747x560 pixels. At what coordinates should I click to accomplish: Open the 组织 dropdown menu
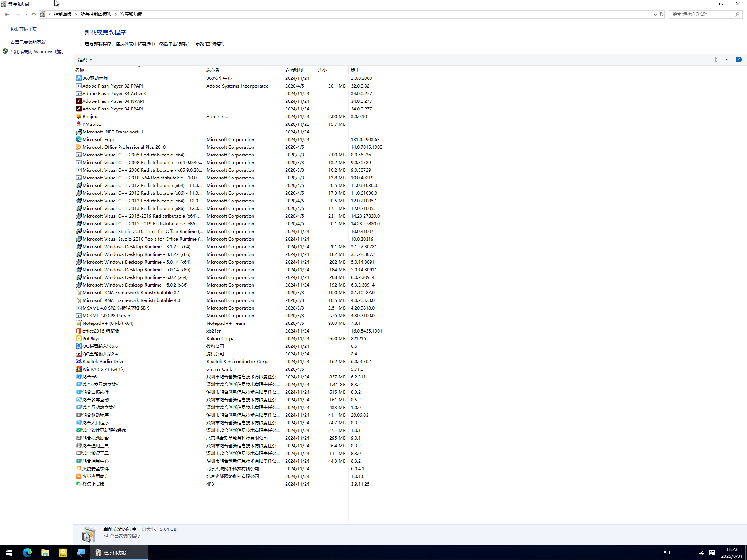pos(84,59)
